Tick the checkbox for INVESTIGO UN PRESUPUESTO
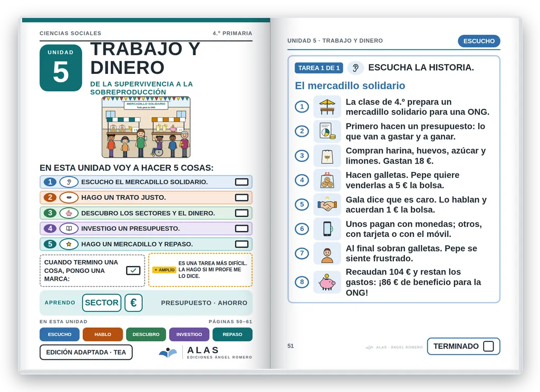This screenshot has height=392, width=540. tap(242, 228)
